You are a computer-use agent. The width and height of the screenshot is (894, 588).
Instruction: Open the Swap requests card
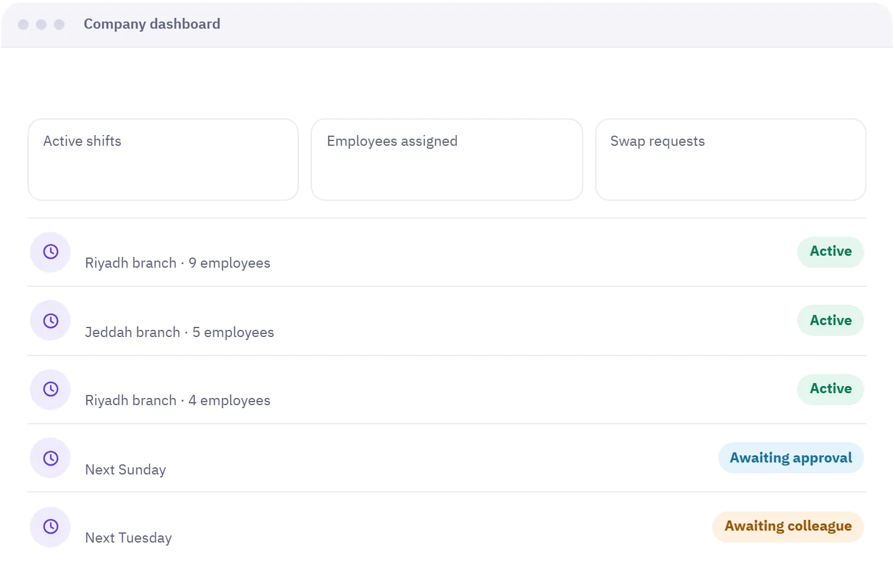click(731, 160)
